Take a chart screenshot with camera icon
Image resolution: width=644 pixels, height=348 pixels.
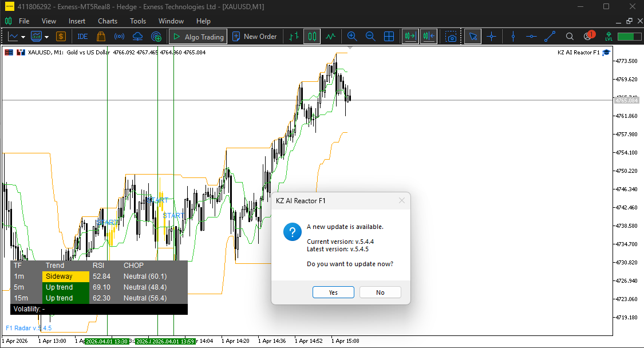coord(452,37)
